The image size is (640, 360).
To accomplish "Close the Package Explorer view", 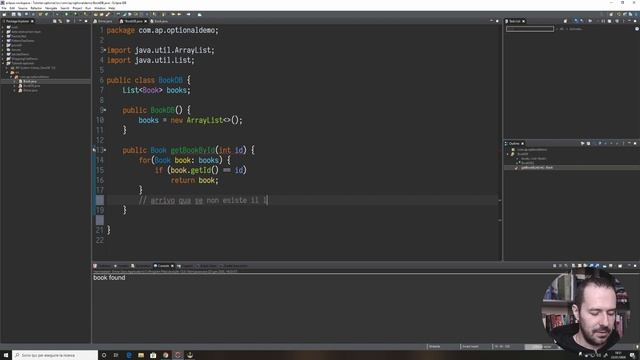I will (32, 21).
